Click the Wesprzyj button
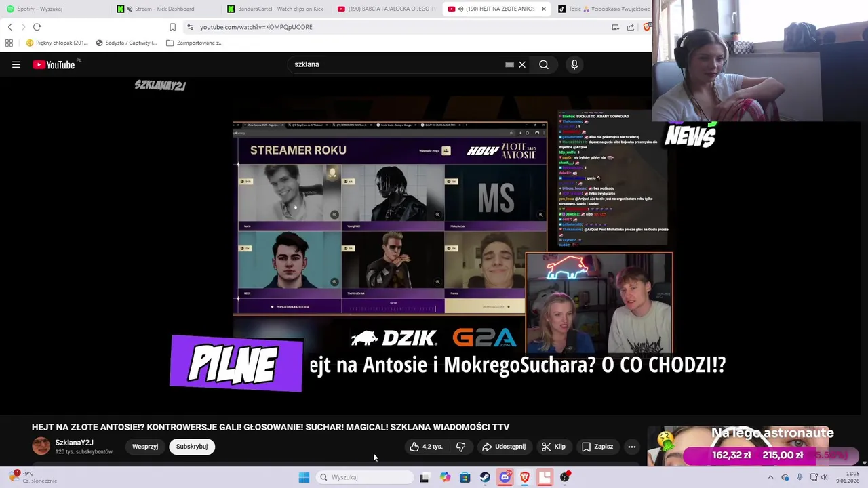This screenshot has height=488, width=868. pyautogui.click(x=145, y=447)
